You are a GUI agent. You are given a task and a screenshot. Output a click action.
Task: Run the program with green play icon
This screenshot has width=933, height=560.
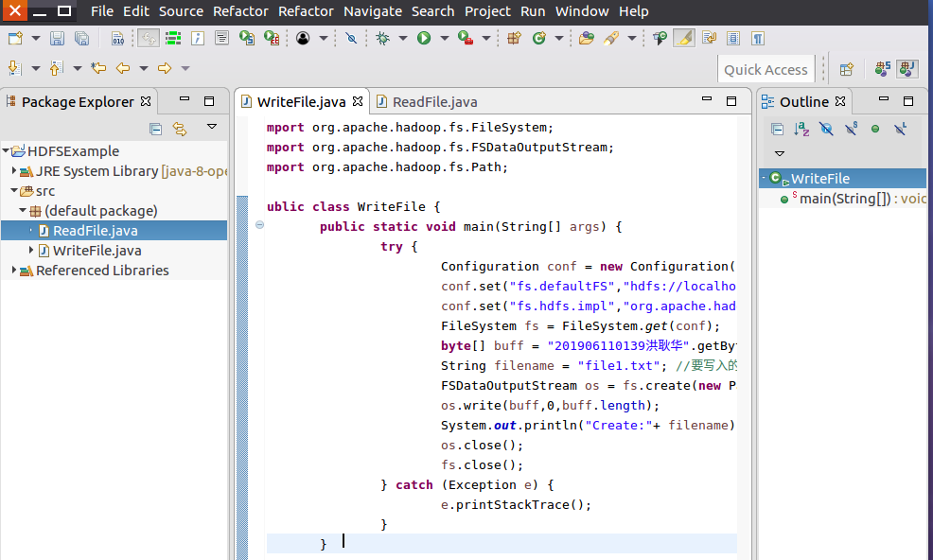point(424,39)
